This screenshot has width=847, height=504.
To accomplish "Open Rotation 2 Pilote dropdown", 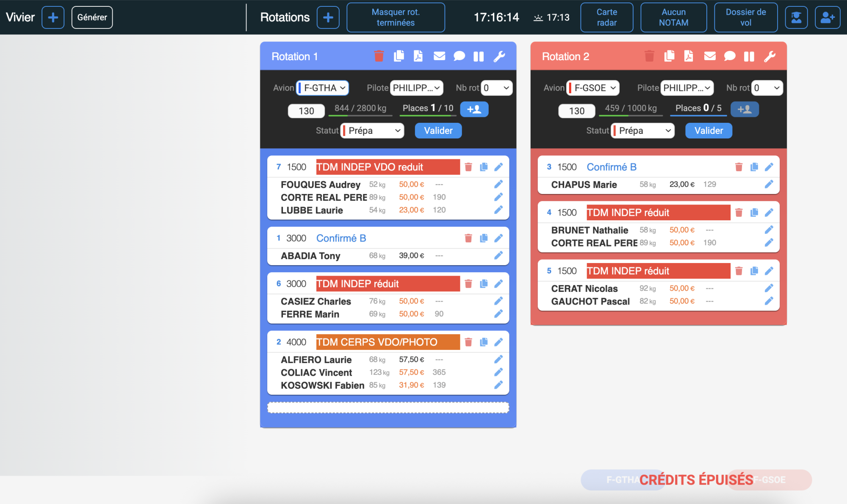I will click(x=687, y=88).
